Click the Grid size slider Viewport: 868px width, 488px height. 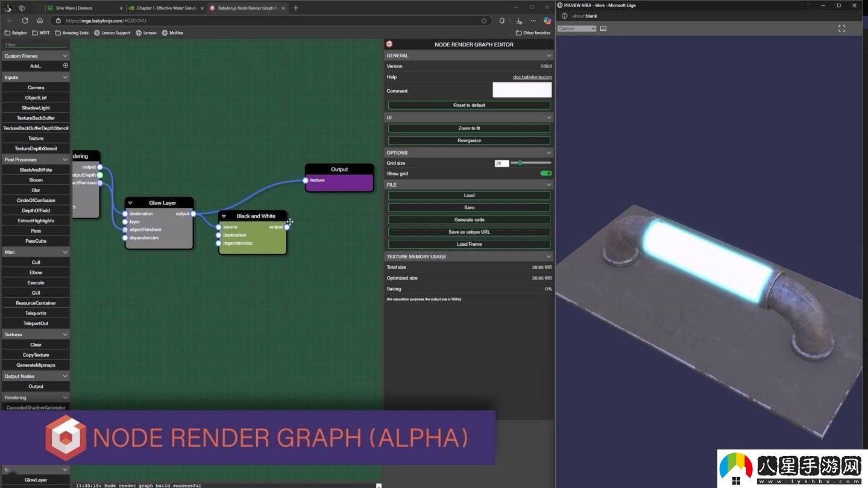(x=530, y=163)
